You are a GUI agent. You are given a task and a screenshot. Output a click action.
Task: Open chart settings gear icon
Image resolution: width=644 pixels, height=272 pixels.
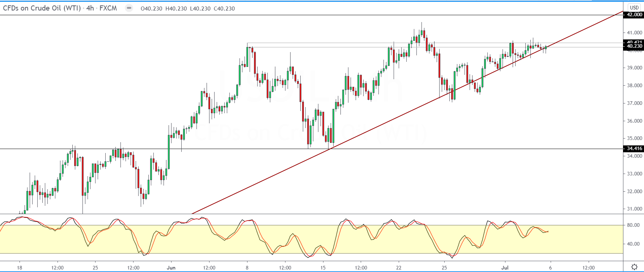634,267
